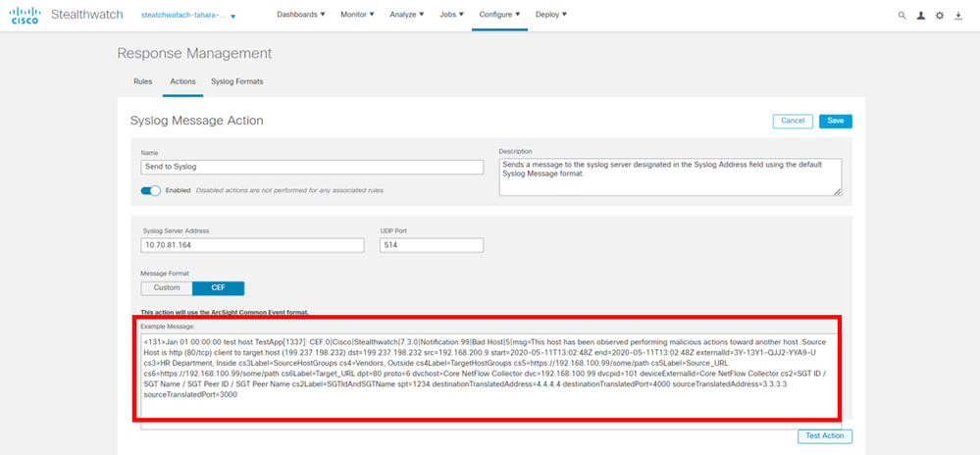Open the global settings gear icon
The image size is (980, 455).
940,16
